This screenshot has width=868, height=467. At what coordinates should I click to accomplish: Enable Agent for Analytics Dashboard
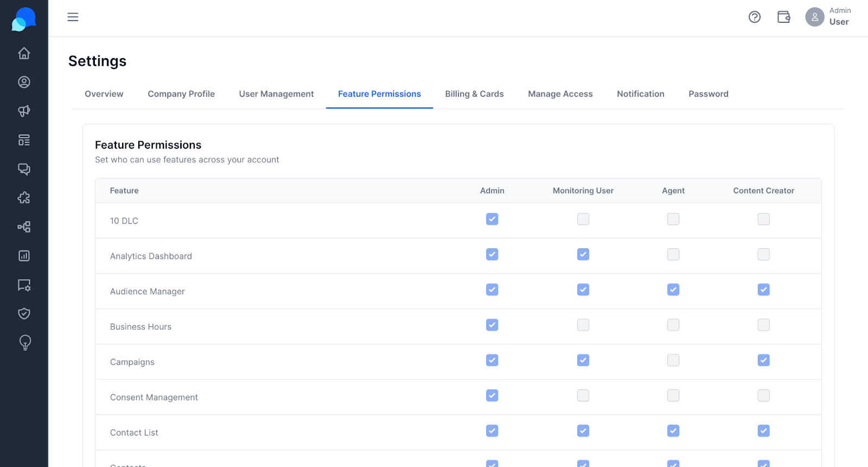coord(673,254)
